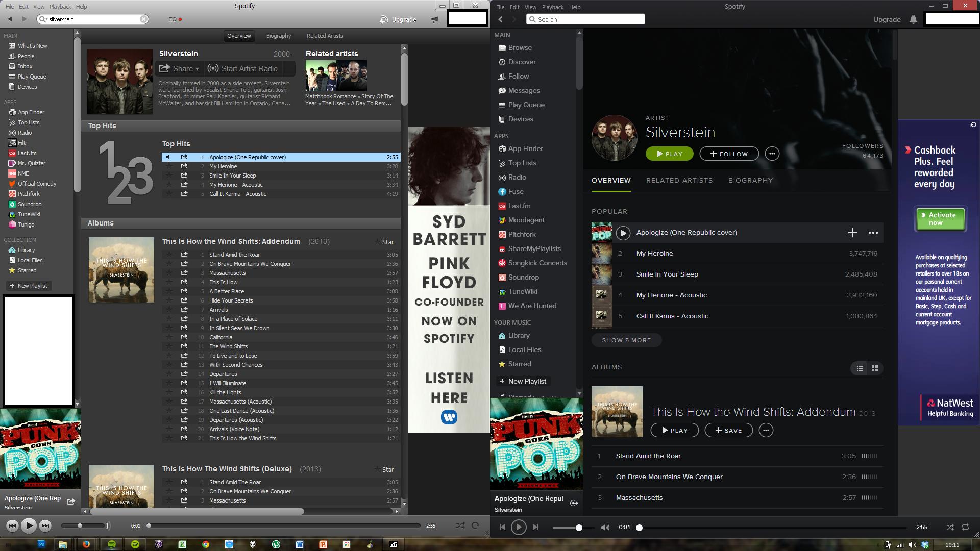Seek track progress bar in right player
Image resolution: width=980 pixels, height=551 pixels.
[x=772, y=528]
